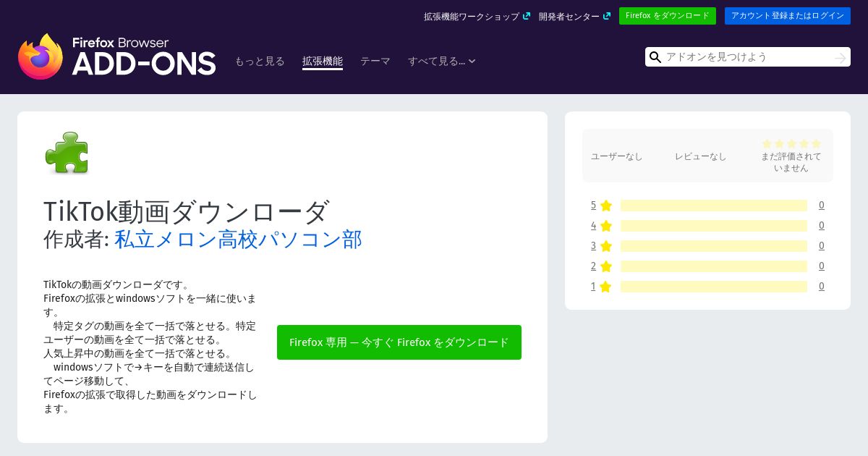Click the star icon in the 3 row

pyautogui.click(x=606, y=246)
